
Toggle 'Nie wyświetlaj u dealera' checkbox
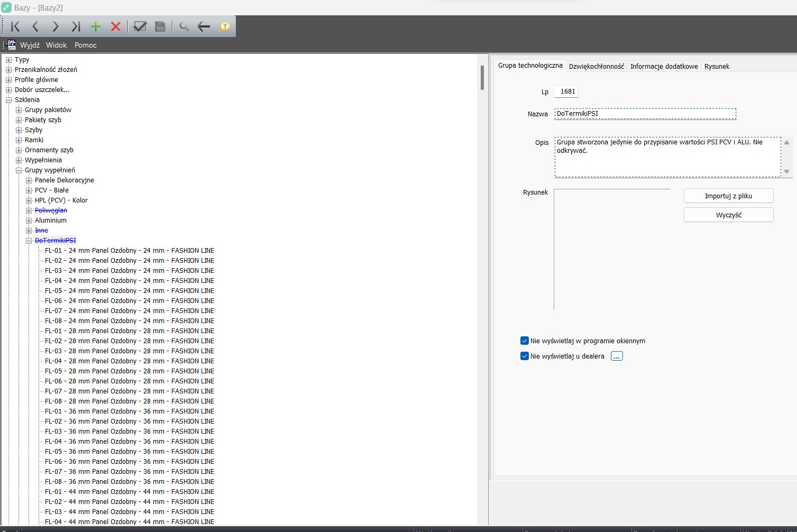pos(525,356)
